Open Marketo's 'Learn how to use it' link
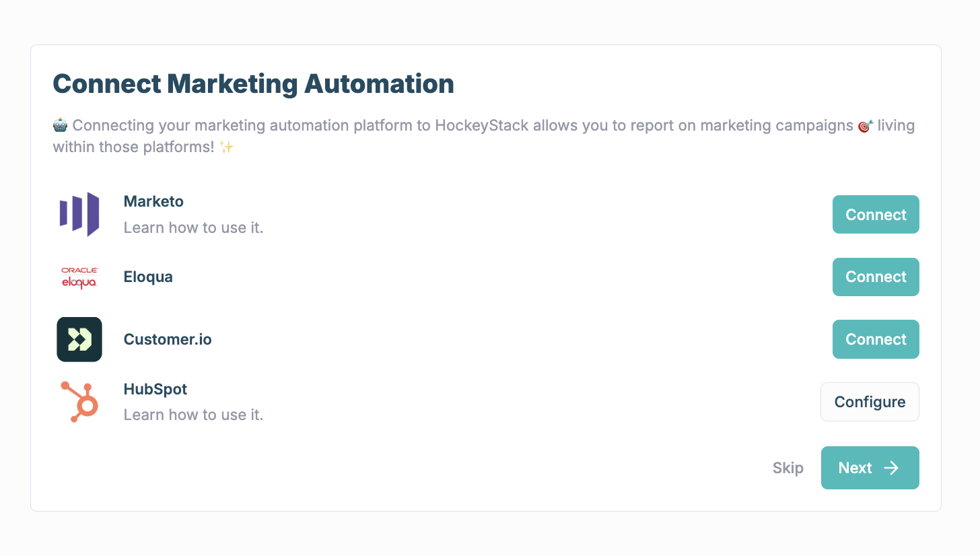980x556 pixels. click(x=193, y=228)
